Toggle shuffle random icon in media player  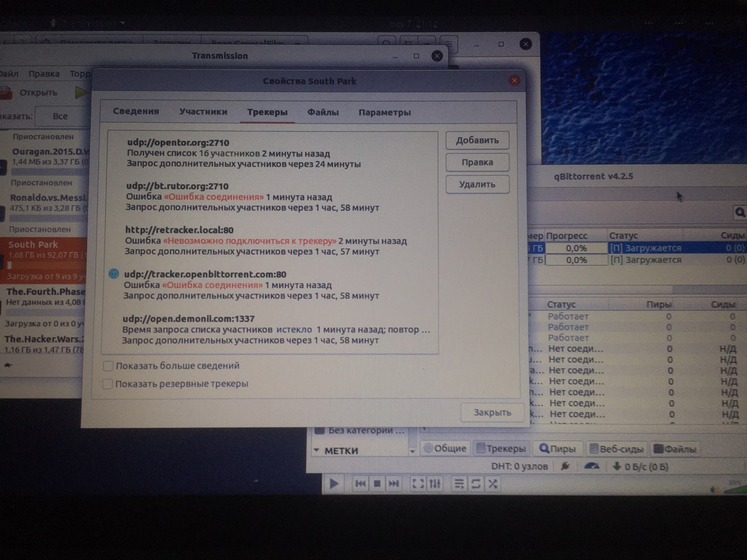click(493, 484)
